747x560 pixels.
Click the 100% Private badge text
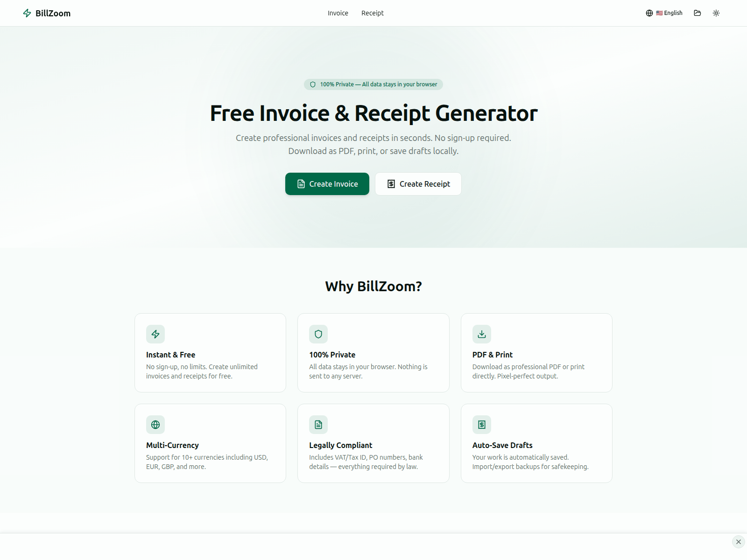tap(379, 84)
